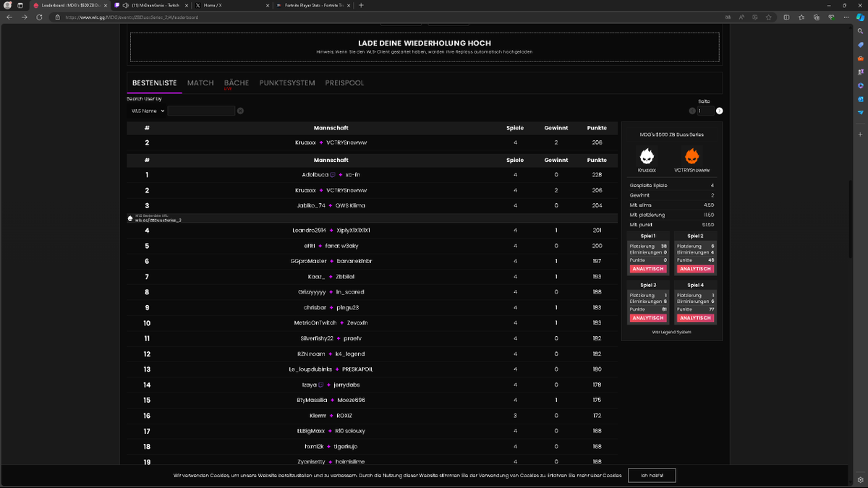Click the browser address bar URL
The image size is (868, 488).
132,17
